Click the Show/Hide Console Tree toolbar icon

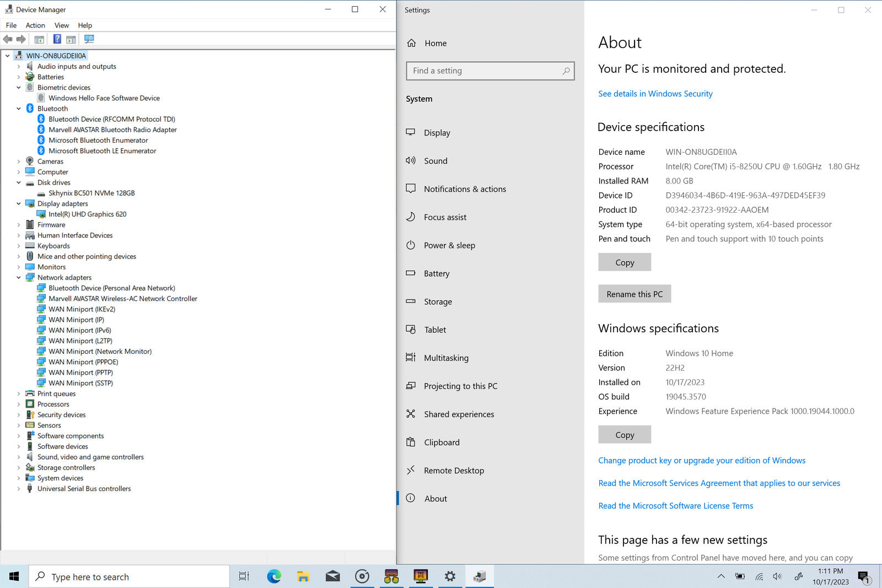(39, 39)
